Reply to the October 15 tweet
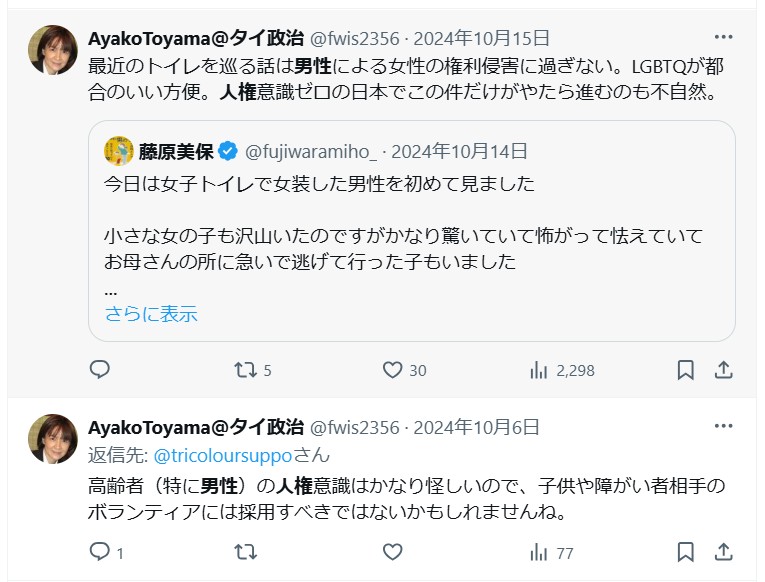The height and width of the screenshot is (582, 765). coord(100,370)
